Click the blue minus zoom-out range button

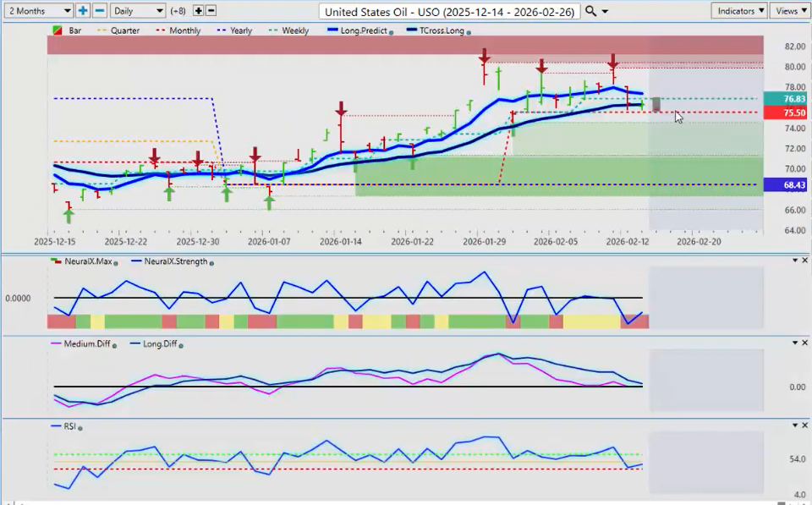tap(99, 11)
